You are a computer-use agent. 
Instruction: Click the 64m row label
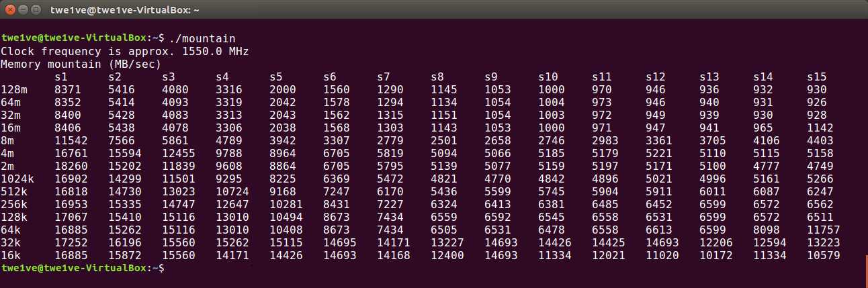coord(11,102)
